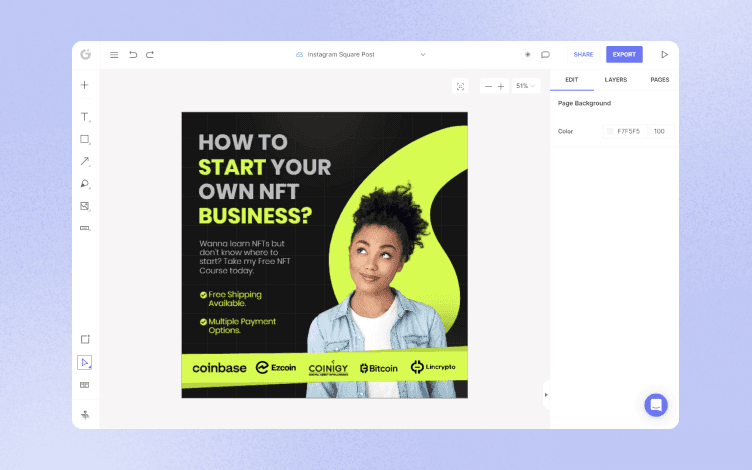Open the hamburger menu
This screenshot has height=470, width=752.
click(114, 55)
